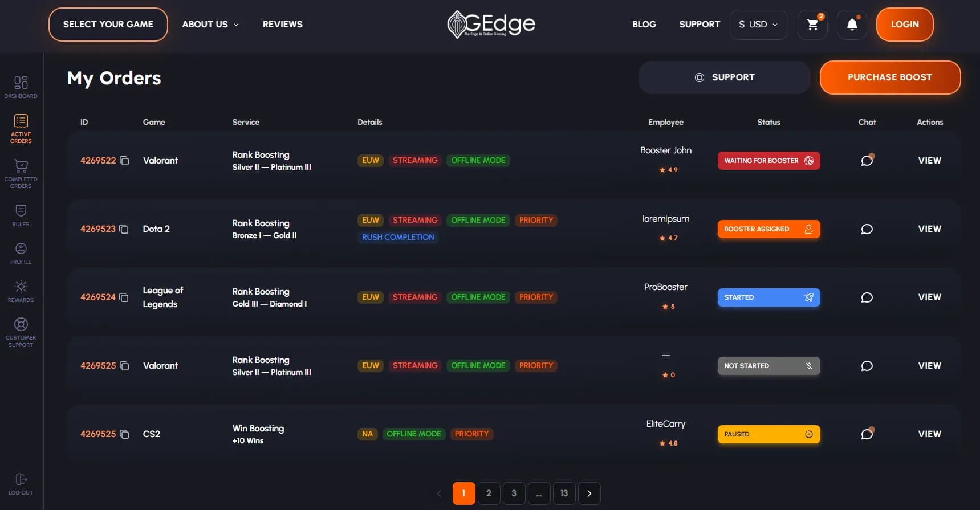View the Dota 2 order

929,229
